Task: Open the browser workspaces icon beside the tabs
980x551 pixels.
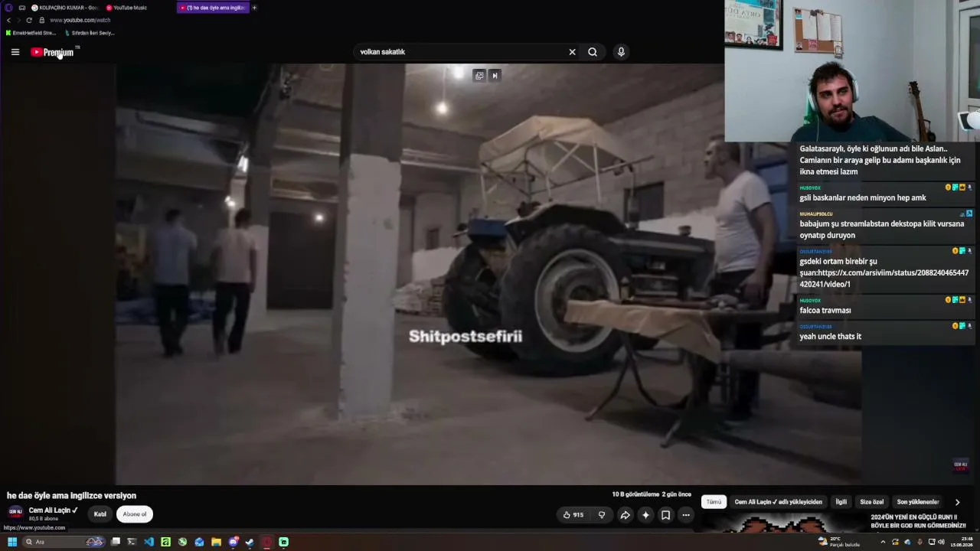Action: click(21, 8)
